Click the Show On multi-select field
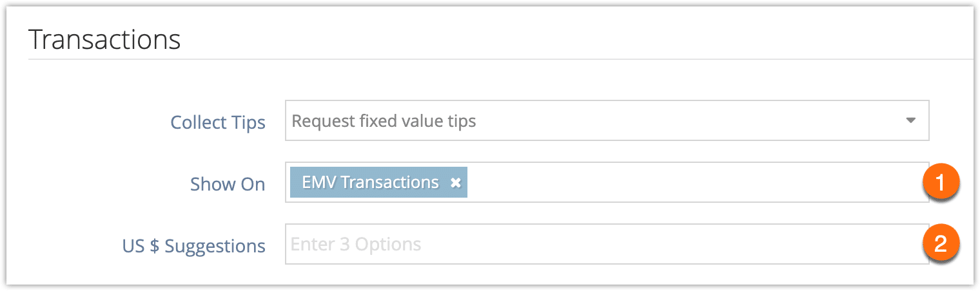This screenshot has height=291, width=980. 607,182
